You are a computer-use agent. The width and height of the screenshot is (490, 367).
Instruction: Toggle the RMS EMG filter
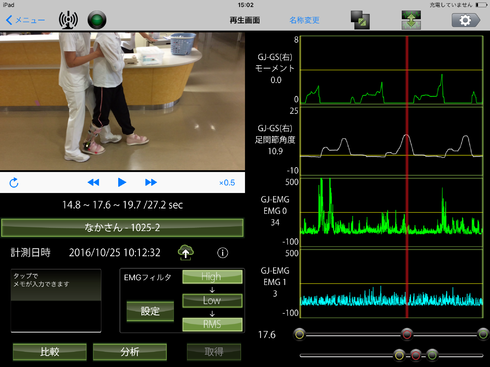[x=212, y=324]
